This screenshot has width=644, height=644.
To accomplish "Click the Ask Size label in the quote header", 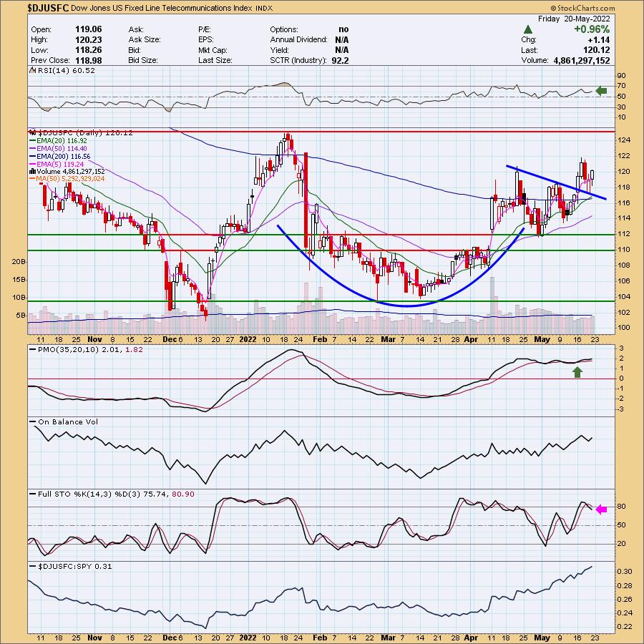I will click(x=145, y=40).
